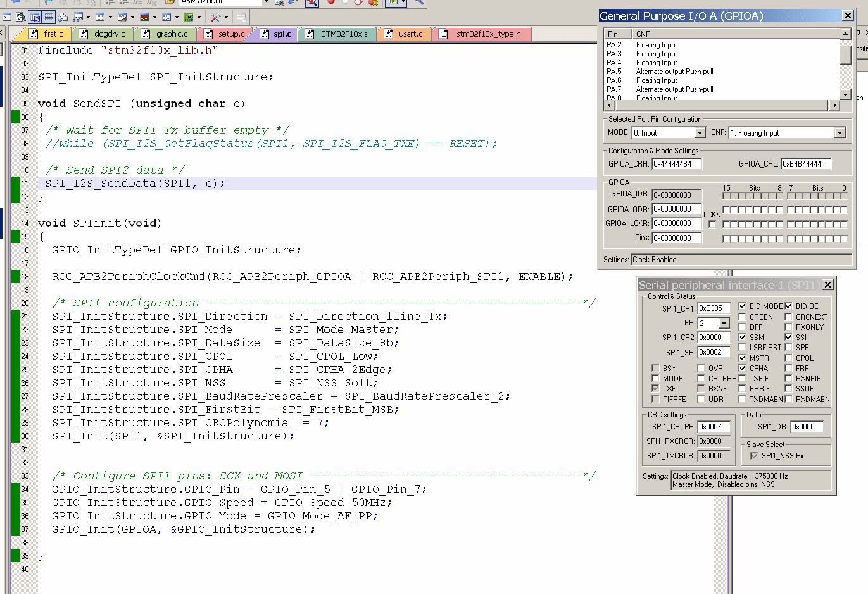868x594 pixels.
Task: Enable the CRCEN checkbox
Action: coord(742,317)
